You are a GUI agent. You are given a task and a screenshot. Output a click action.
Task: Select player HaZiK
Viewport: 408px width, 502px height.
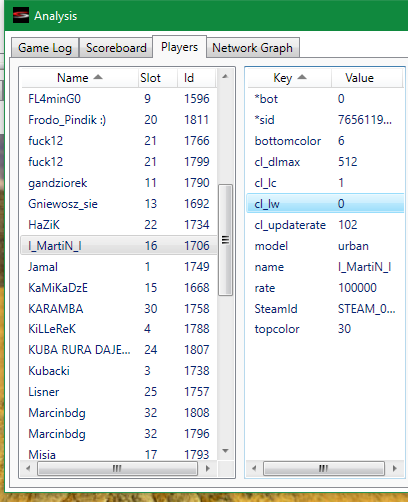click(119, 225)
